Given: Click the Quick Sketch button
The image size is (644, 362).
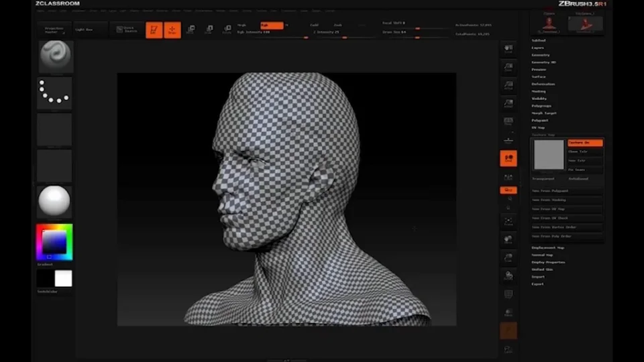Looking at the screenshot, I should (127, 29).
